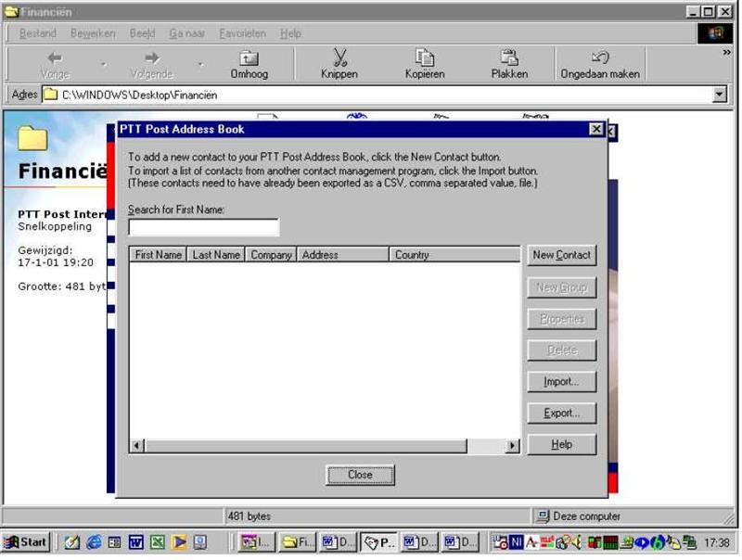Image resolution: width=742 pixels, height=560 pixels.
Task: Click the 481 bytes status bar text
Action: pyautogui.click(x=249, y=516)
